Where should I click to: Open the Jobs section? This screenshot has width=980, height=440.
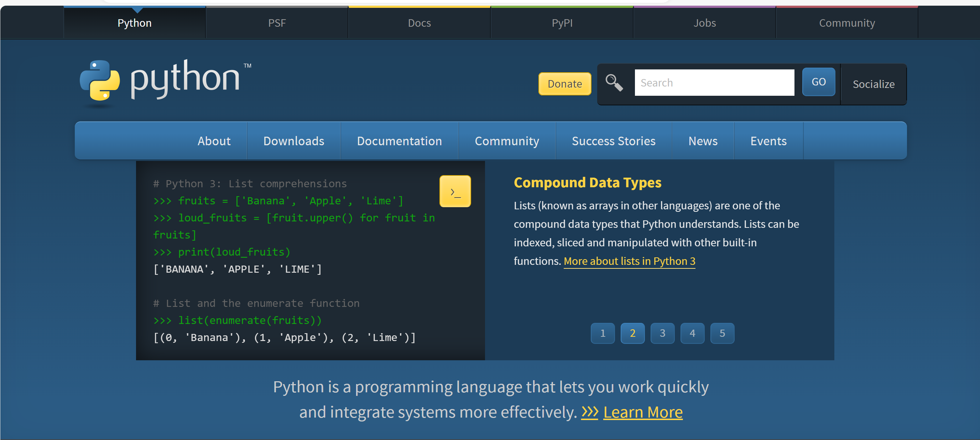pyautogui.click(x=705, y=22)
